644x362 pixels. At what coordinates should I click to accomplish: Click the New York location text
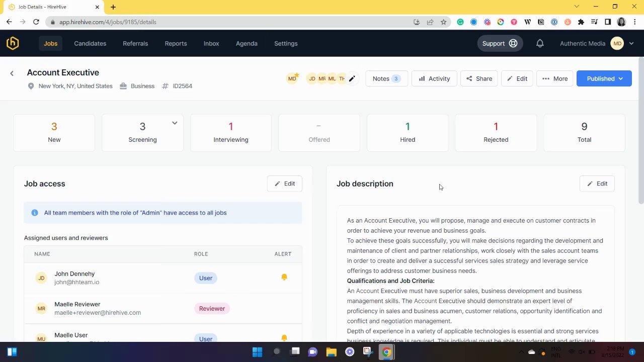[75, 86]
